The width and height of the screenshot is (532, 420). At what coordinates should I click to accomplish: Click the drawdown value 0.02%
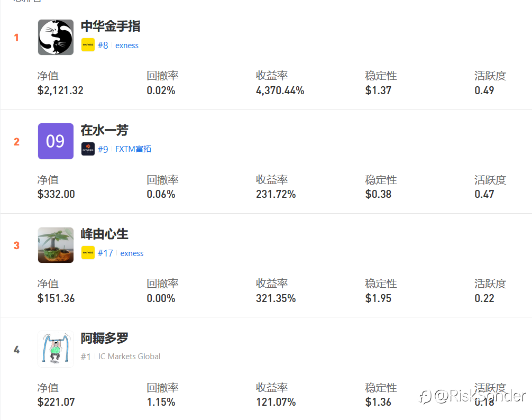[161, 90]
